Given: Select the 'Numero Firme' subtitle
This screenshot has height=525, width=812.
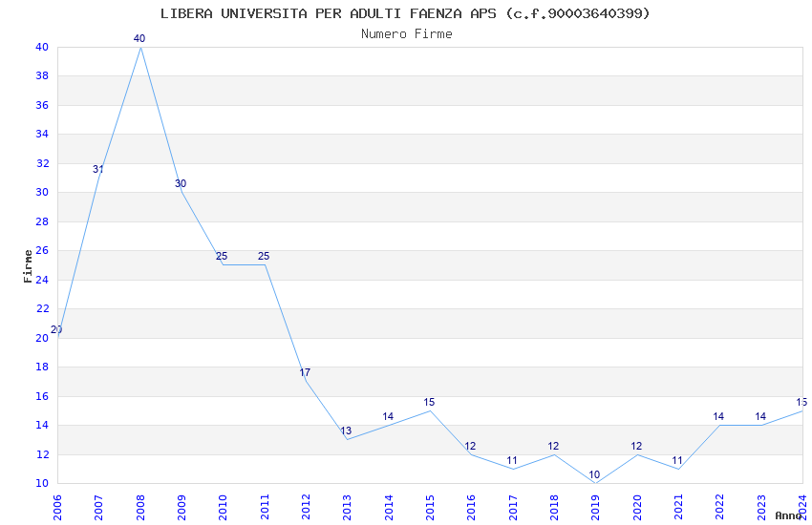Looking at the screenshot, I should (x=407, y=34).
